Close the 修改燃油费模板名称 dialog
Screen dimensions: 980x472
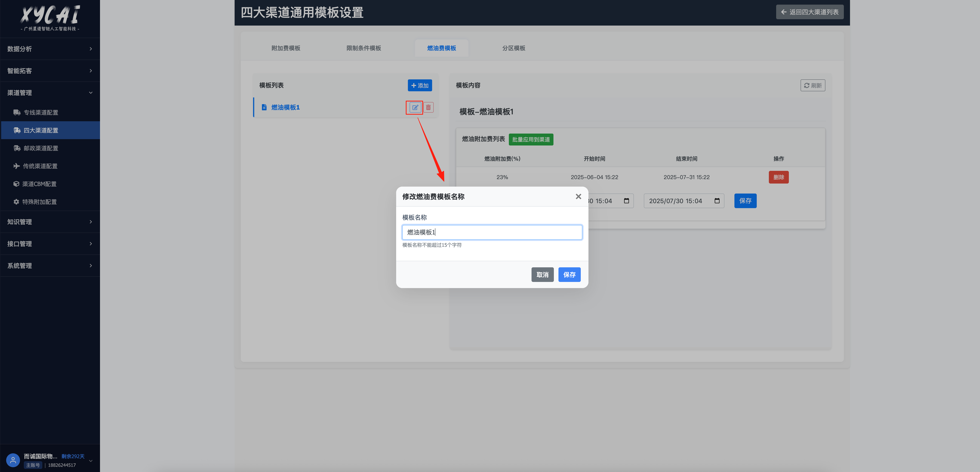pos(578,197)
